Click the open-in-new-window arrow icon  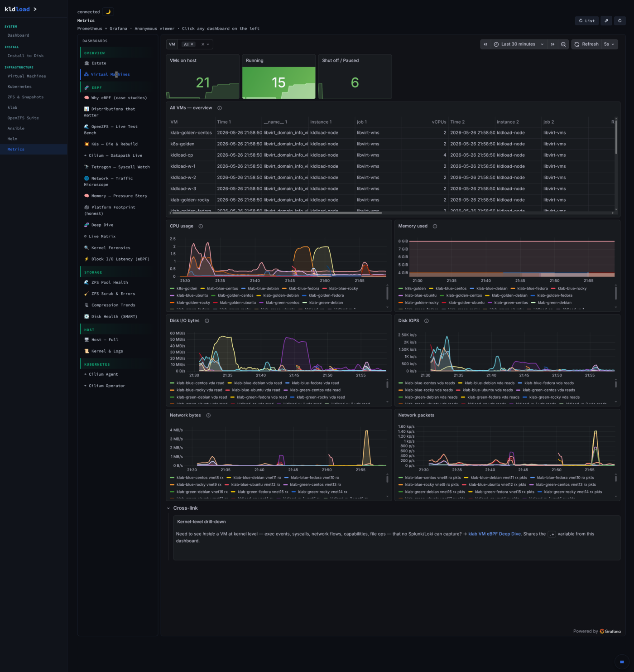click(x=606, y=20)
